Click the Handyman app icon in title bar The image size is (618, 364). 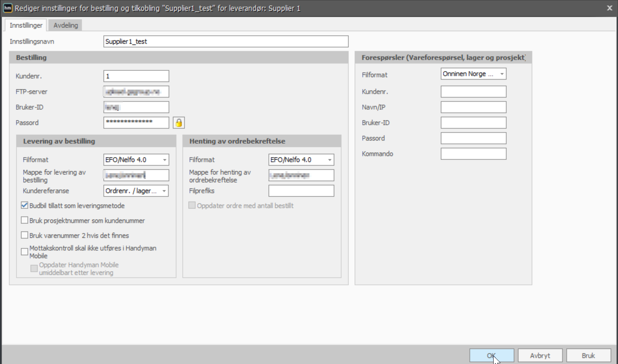[8, 8]
